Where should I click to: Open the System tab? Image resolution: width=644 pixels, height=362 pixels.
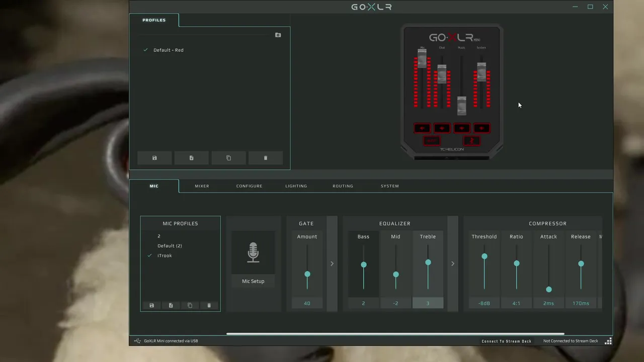pos(389,186)
